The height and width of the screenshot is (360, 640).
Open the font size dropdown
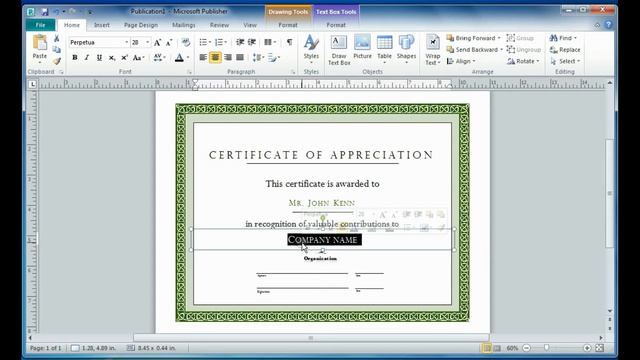147,42
